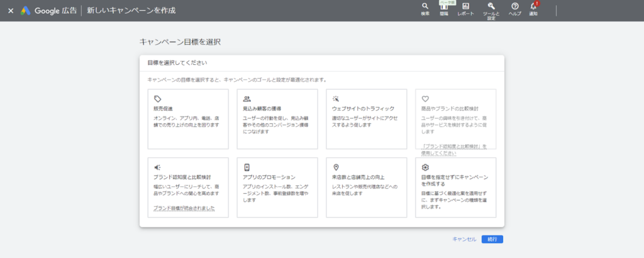Viewport: 644px width, 258px height.
Task: Select the 来店数と店舗売上の向上 goal card
Action: click(367, 188)
